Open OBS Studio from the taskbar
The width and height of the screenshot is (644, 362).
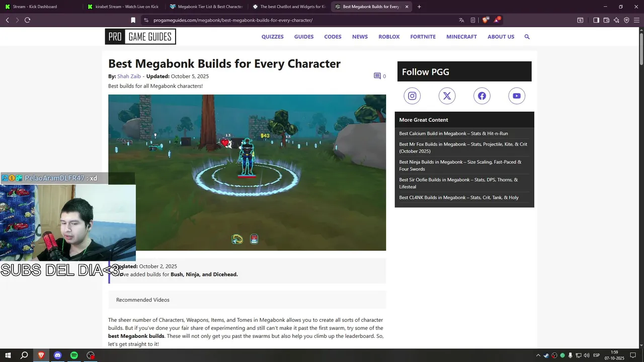point(91,355)
